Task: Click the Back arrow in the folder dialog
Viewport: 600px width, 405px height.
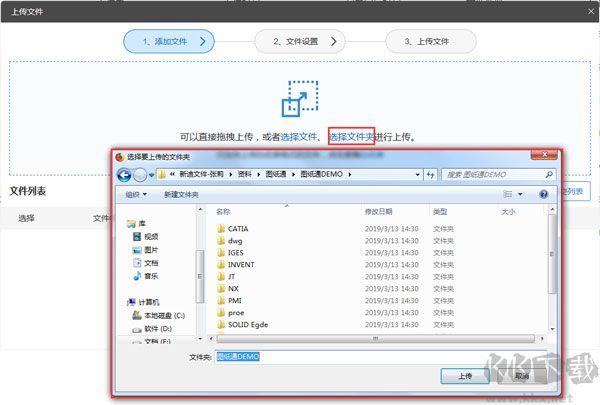Action: coord(124,175)
